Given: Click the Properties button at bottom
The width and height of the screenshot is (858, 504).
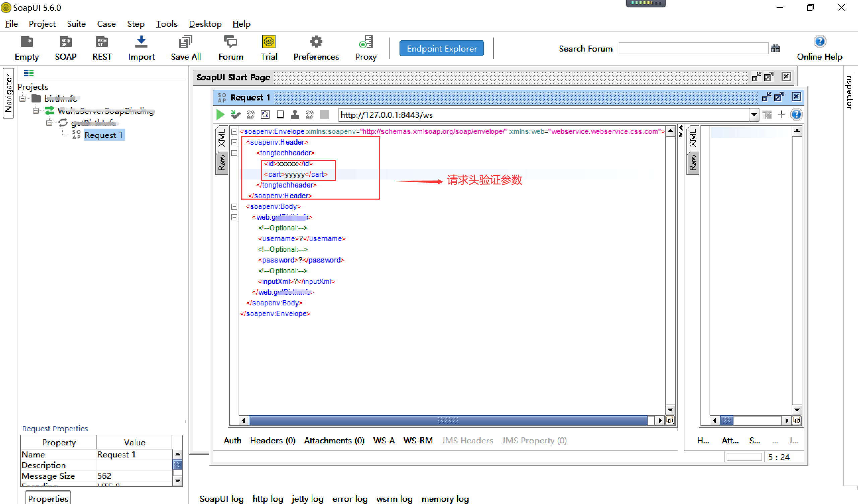Looking at the screenshot, I should (x=48, y=498).
